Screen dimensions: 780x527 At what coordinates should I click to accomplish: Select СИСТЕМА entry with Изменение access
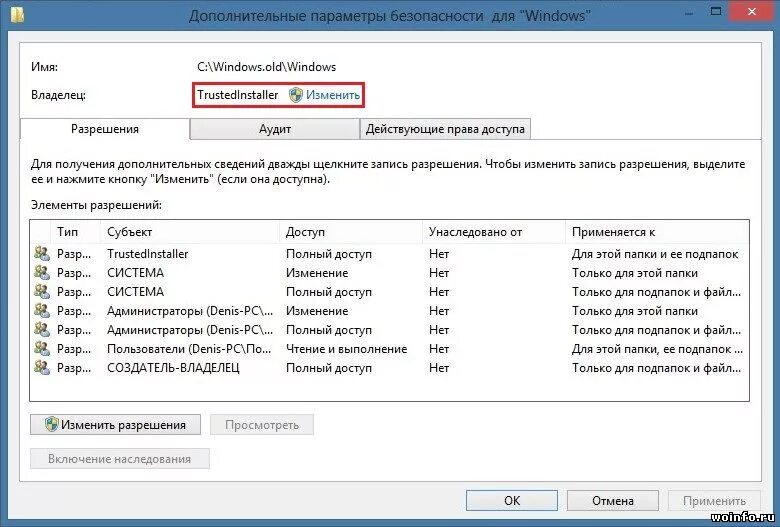(389, 273)
